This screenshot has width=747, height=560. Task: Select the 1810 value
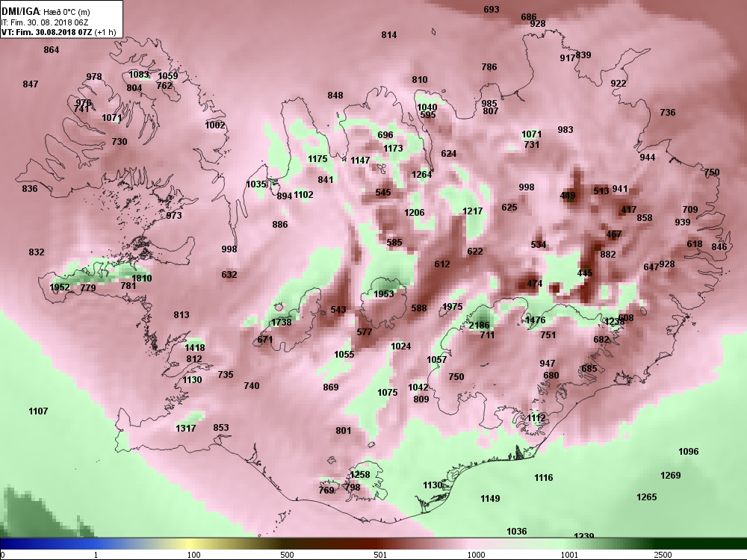coord(141,279)
